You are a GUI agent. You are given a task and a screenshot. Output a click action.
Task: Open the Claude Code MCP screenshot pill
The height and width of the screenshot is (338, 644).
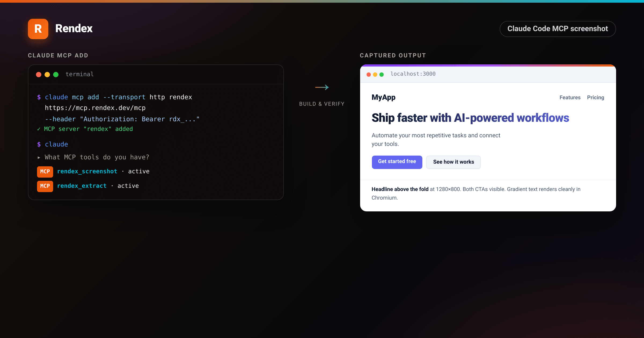tap(558, 29)
